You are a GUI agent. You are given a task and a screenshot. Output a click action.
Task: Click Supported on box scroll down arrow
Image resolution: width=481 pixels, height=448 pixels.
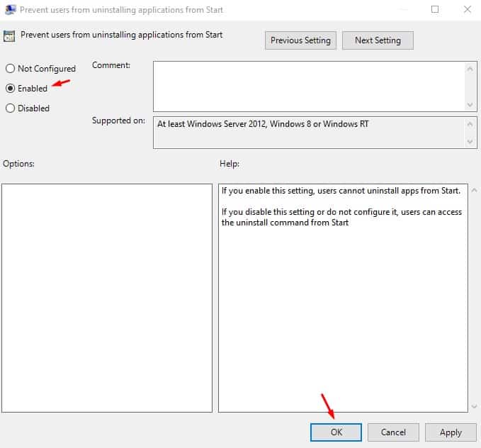(470, 142)
